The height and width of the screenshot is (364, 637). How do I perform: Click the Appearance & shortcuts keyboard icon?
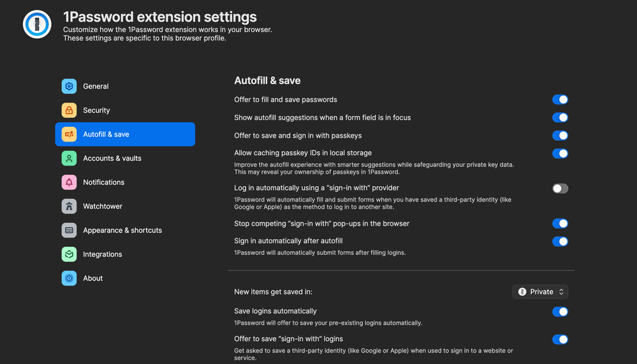point(69,230)
